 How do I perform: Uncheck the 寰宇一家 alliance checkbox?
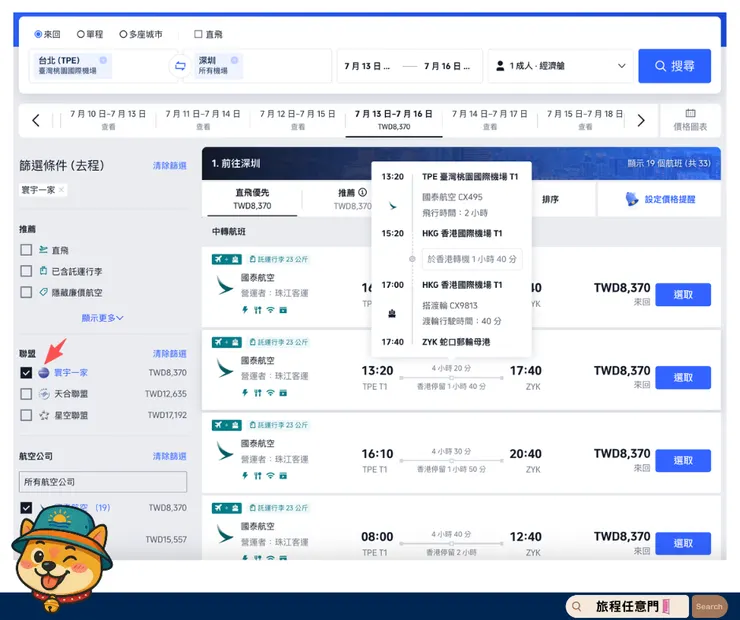tap(26, 373)
